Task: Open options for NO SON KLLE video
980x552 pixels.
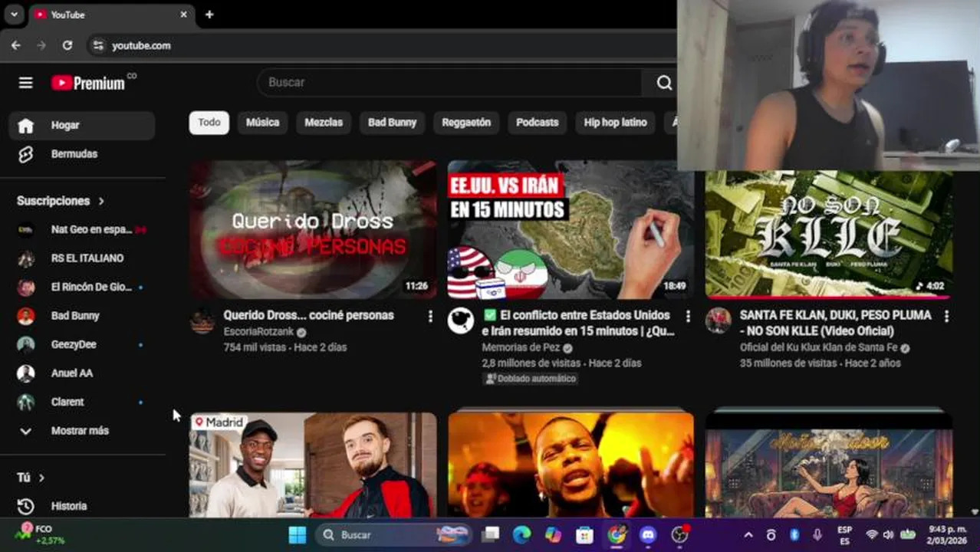Action: point(946,316)
